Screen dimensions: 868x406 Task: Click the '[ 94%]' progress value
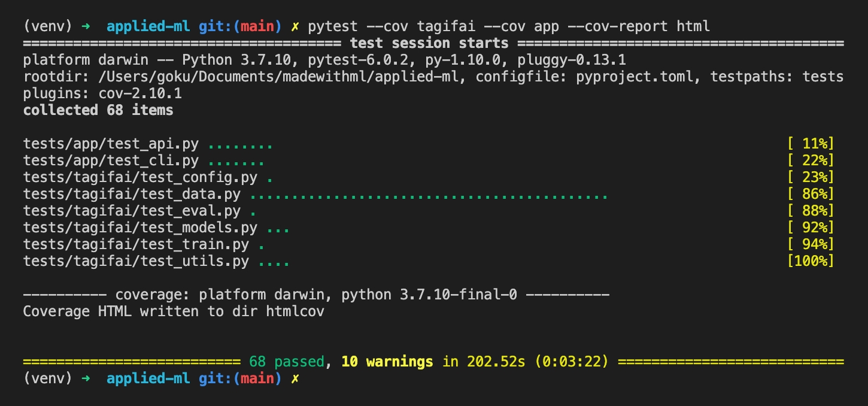[811, 244]
